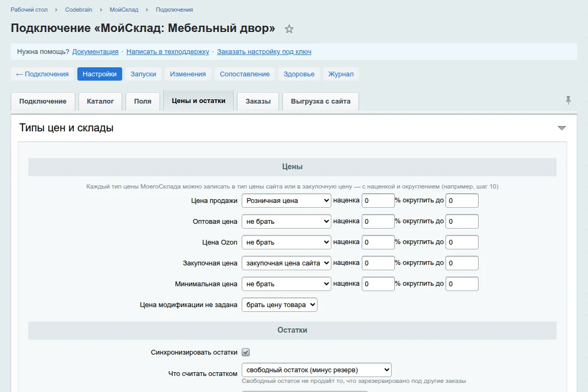Viewport: 588px width, 392px height.
Task: Go back via ← Подключения button
Action: (42, 74)
